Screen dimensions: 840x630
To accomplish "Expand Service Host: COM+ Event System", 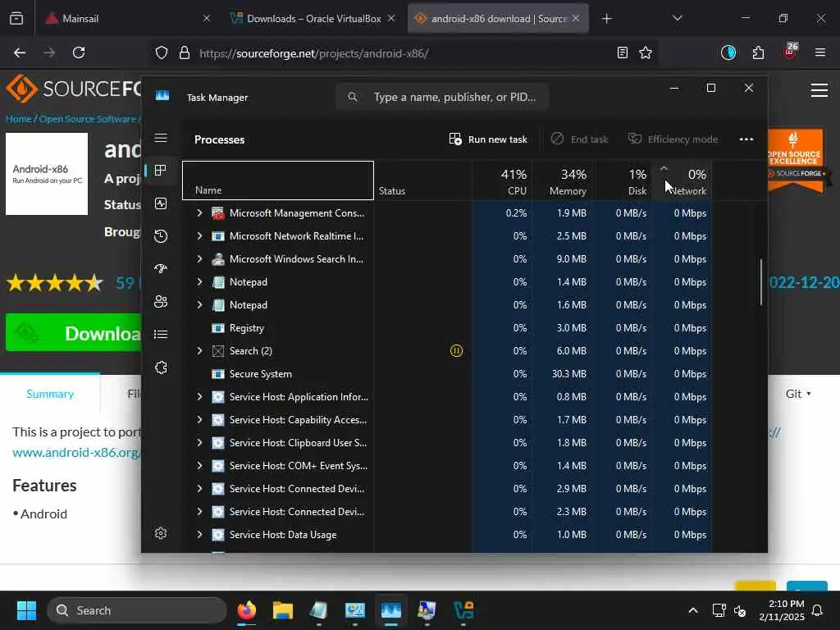I will pos(199,466).
